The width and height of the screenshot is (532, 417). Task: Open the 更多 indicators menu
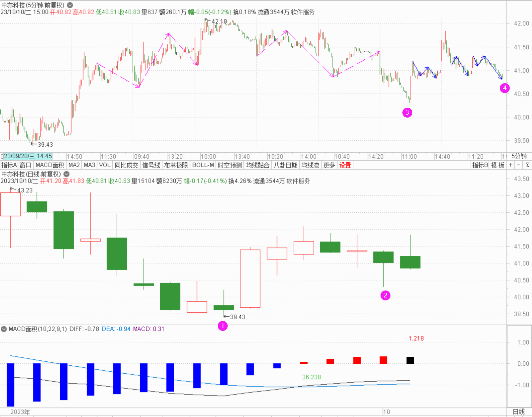coord(329,165)
